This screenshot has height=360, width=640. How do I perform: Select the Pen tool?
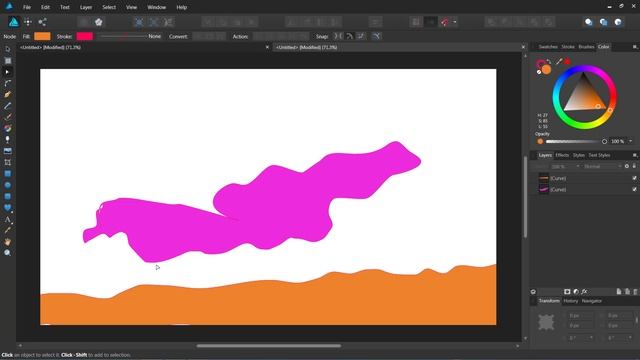(7, 94)
